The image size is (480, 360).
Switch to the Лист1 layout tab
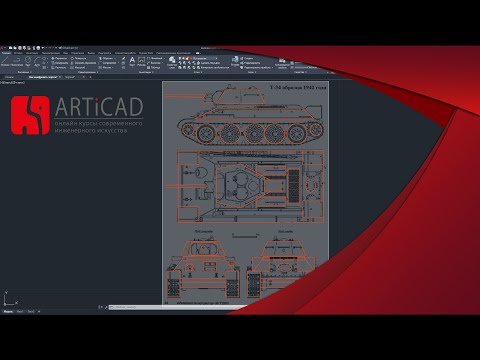tap(20, 311)
